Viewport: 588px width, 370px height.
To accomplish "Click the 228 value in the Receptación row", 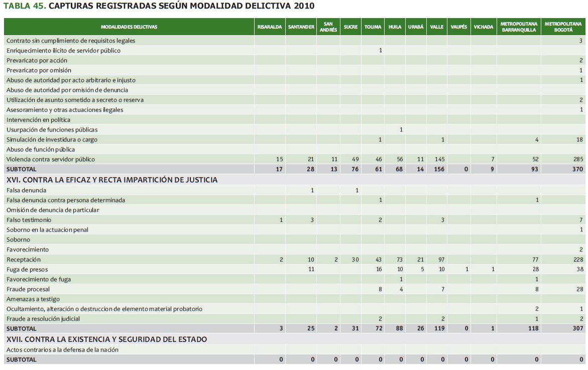I will point(577,260).
